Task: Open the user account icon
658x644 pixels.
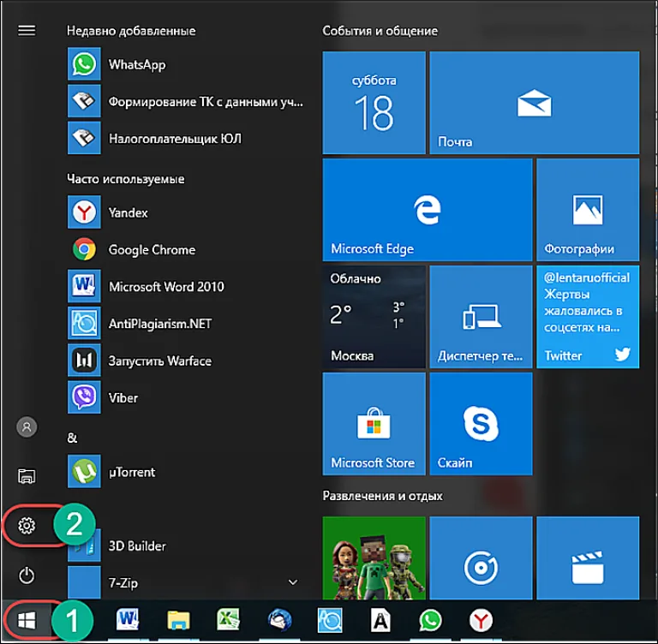Action: (27, 427)
